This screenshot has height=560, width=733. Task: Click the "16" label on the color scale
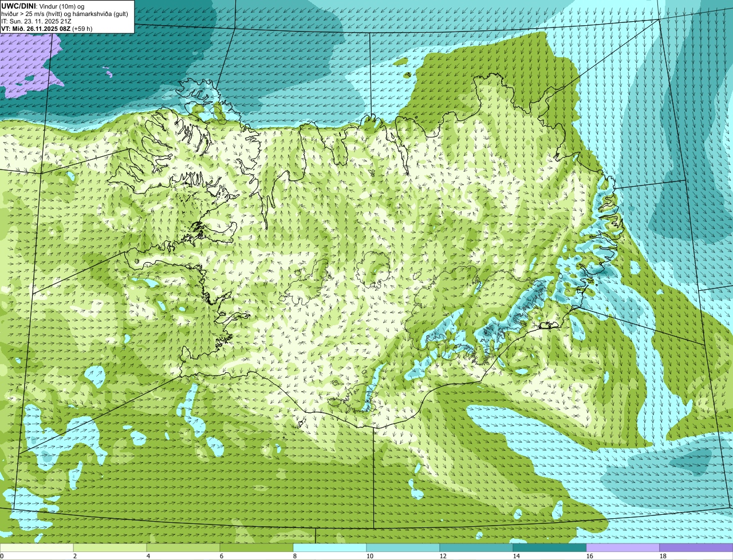pyautogui.click(x=590, y=556)
